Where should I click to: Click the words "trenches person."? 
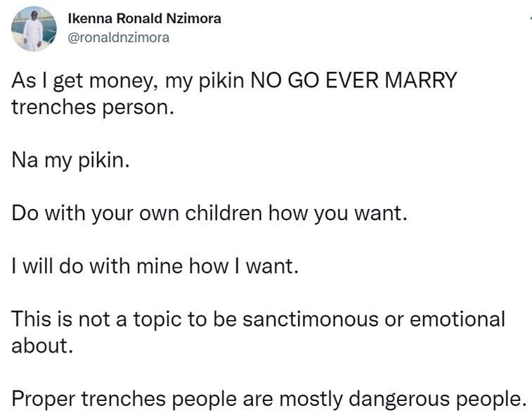click(91, 109)
